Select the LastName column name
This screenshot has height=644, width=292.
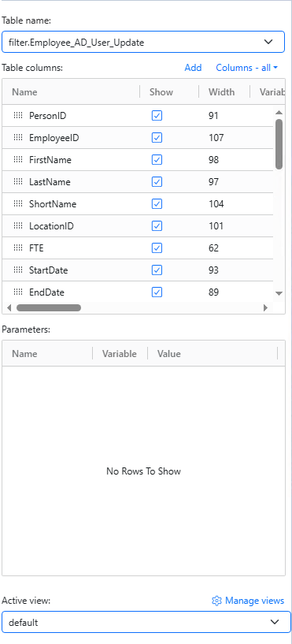[50, 182]
